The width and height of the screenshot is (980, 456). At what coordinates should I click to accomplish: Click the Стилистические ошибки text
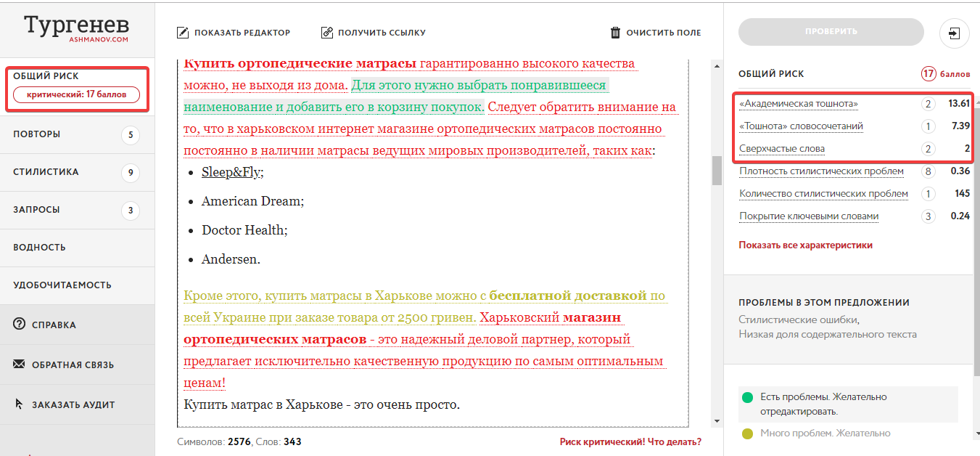(x=799, y=319)
